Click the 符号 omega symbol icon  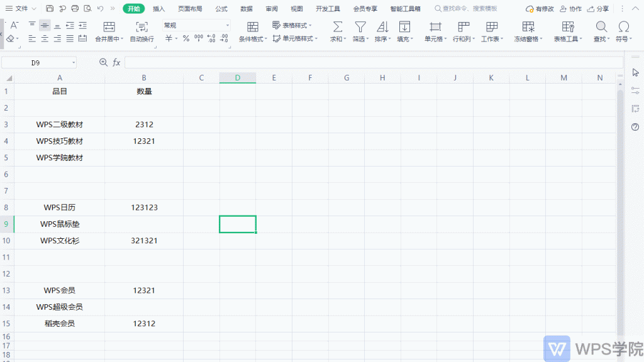click(x=623, y=27)
